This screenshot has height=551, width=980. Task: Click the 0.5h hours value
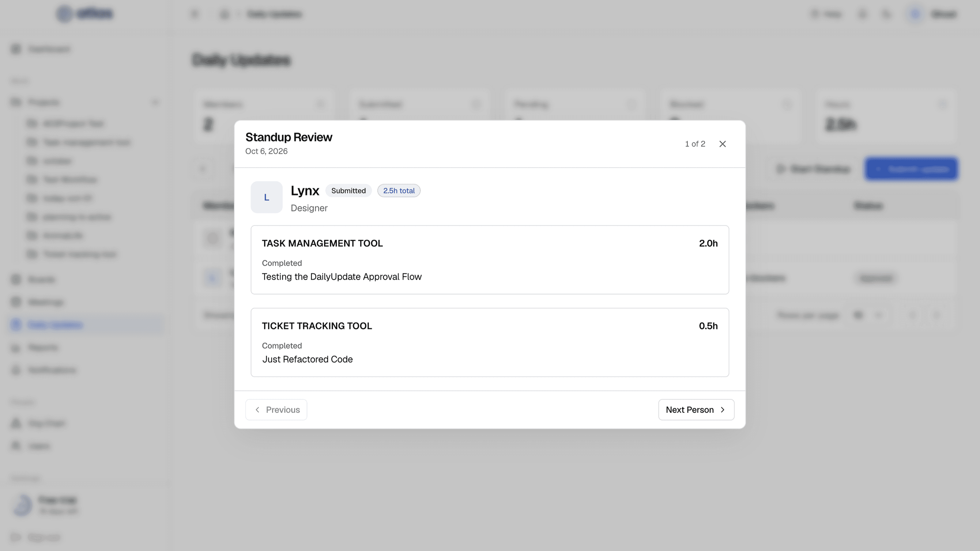coord(708,326)
